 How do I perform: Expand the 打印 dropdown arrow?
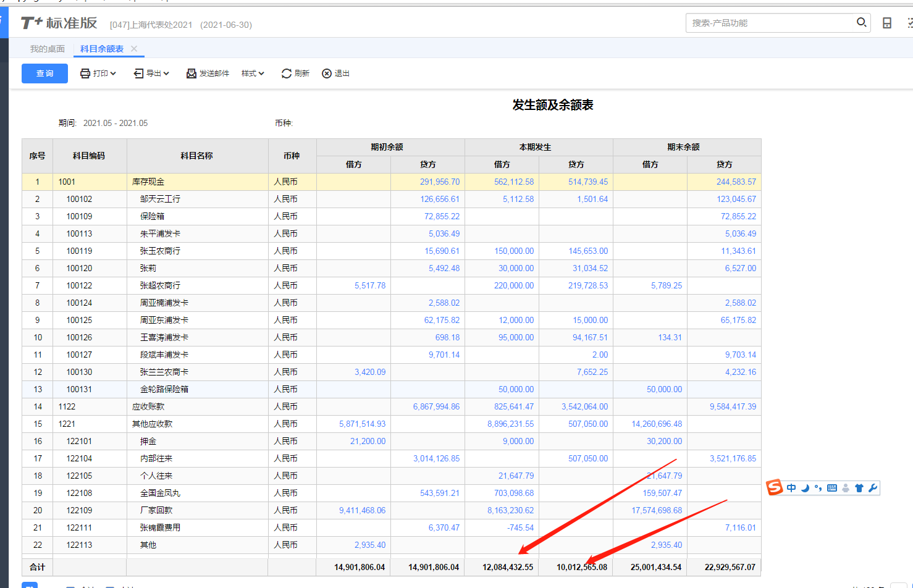pos(113,73)
